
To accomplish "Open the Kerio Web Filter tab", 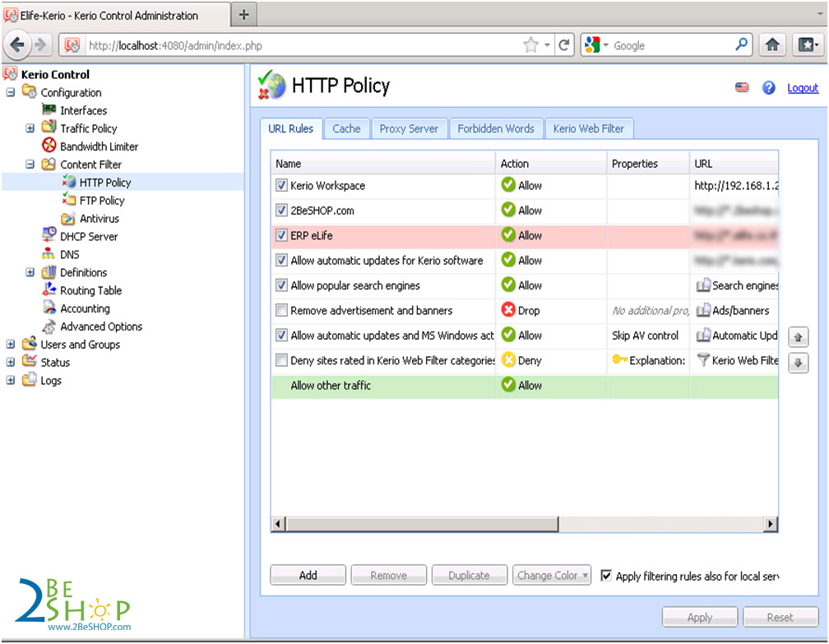I will 589,128.
